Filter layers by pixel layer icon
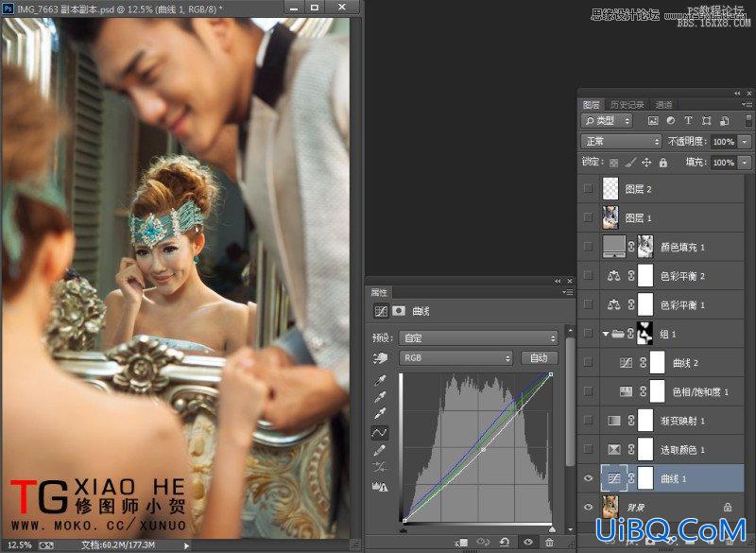The height and width of the screenshot is (553, 756). click(653, 121)
